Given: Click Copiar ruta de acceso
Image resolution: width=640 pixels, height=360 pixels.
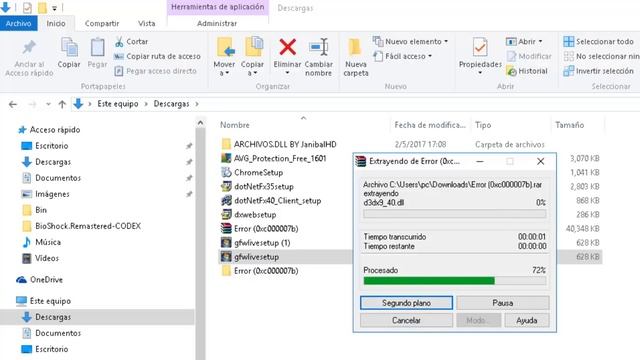Looking at the screenshot, I should coord(158,56).
